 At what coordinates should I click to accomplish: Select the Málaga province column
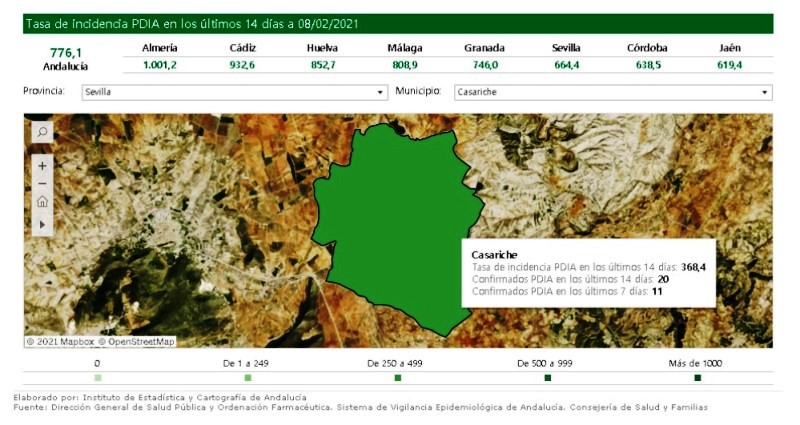pyautogui.click(x=405, y=48)
